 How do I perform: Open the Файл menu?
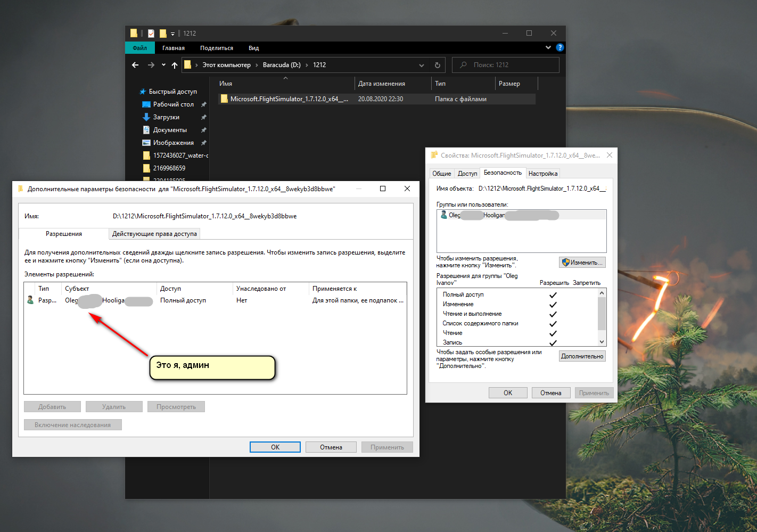[x=140, y=48]
